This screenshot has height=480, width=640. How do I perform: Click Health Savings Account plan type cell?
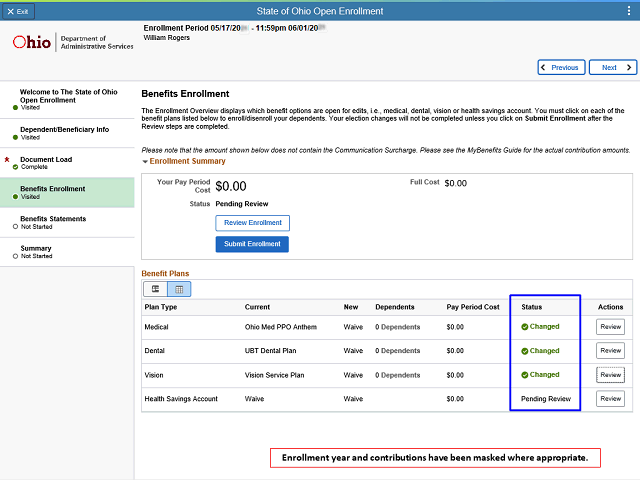(x=181, y=399)
